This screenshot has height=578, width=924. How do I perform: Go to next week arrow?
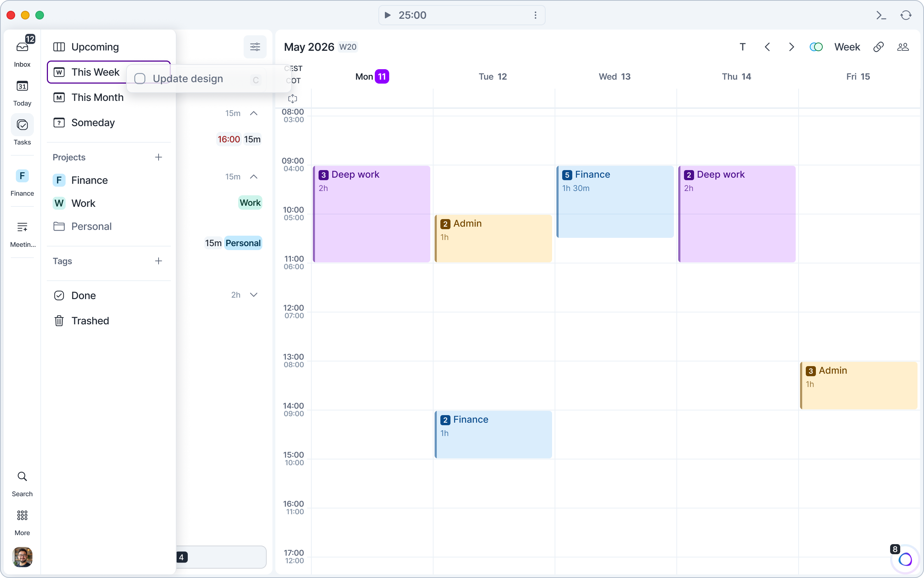[791, 47]
